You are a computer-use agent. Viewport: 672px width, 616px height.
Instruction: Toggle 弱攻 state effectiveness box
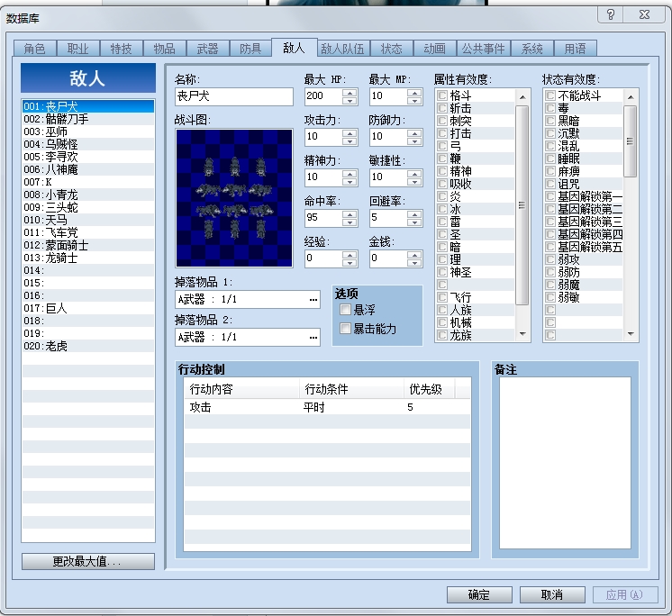click(x=550, y=259)
